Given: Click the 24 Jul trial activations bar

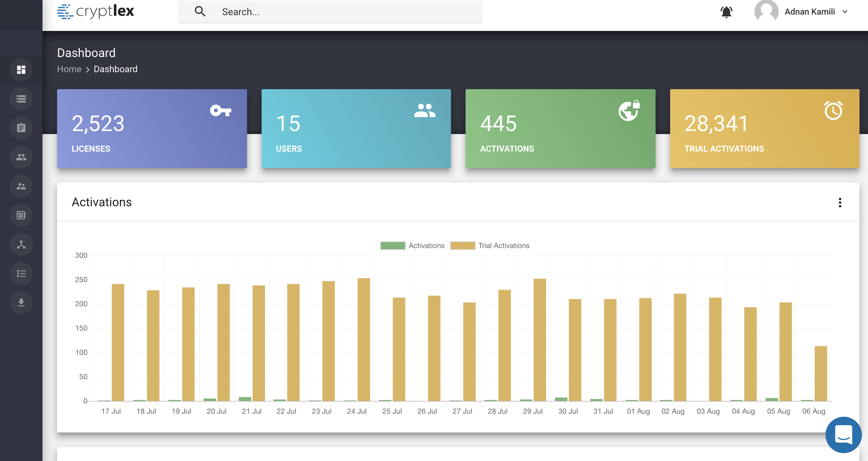Looking at the screenshot, I should (x=364, y=339).
